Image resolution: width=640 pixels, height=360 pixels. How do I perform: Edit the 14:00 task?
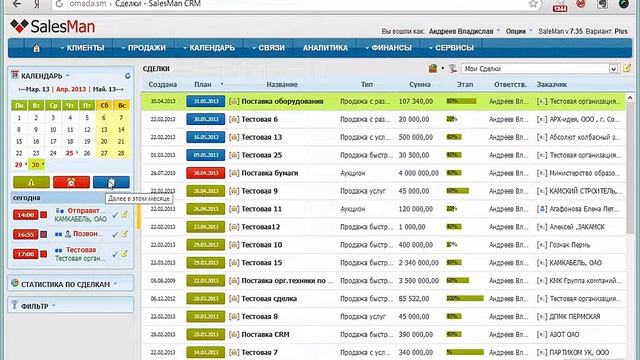[x=124, y=214]
